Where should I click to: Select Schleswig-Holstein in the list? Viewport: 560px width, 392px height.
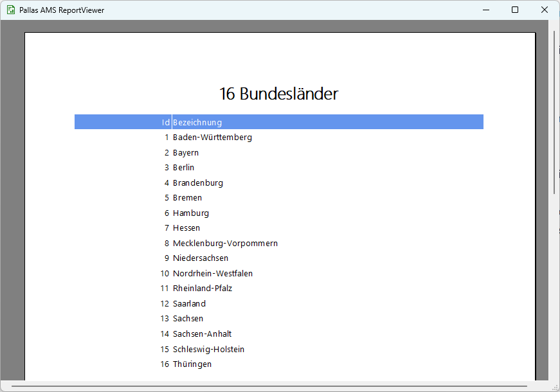pos(208,350)
